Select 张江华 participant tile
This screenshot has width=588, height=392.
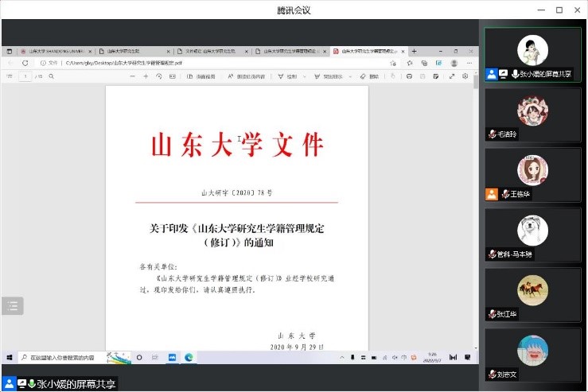(x=532, y=295)
